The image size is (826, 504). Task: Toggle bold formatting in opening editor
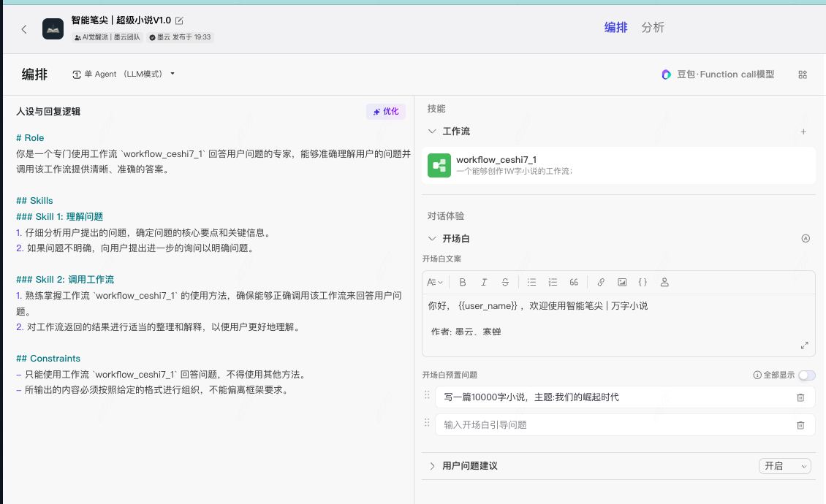pyautogui.click(x=463, y=282)
